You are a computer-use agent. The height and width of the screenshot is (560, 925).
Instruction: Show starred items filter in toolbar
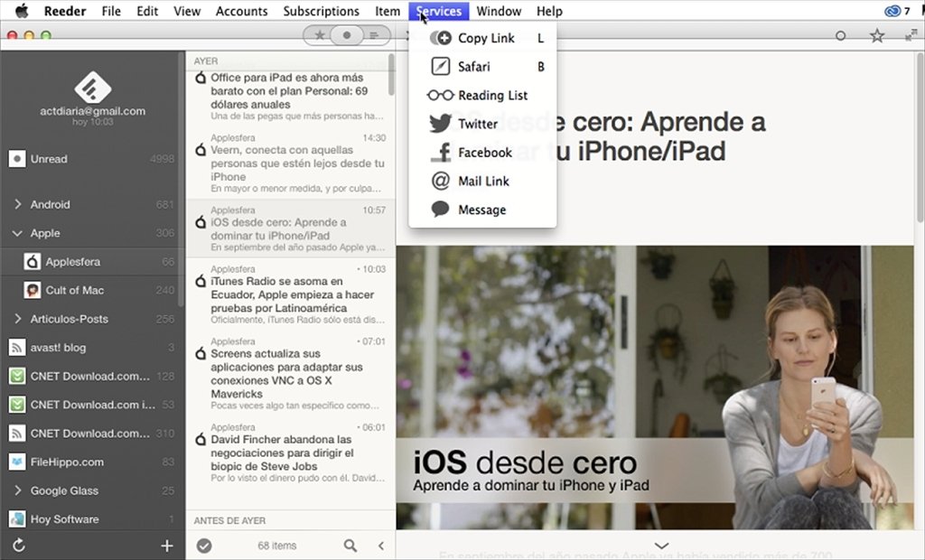pos(319,35)
